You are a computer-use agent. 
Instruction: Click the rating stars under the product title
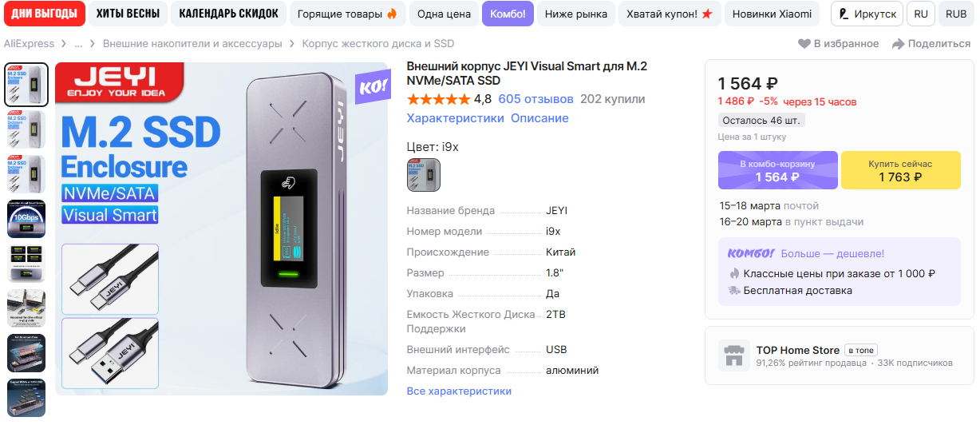click(438, 100)
